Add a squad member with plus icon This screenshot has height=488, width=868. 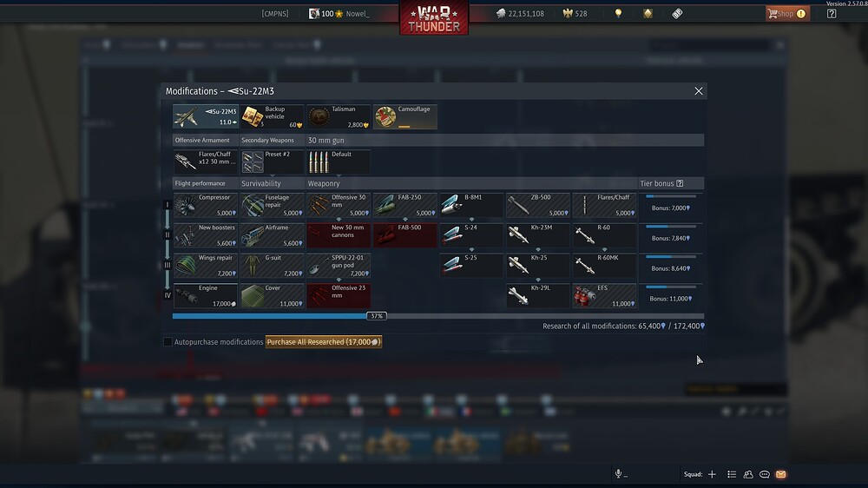pos(712,474)
